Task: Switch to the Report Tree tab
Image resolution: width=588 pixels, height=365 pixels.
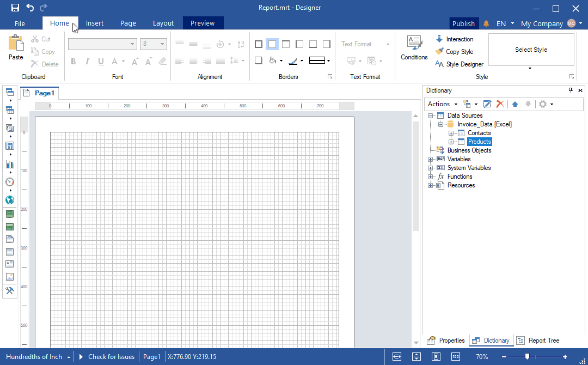Action: click(538, 340)
